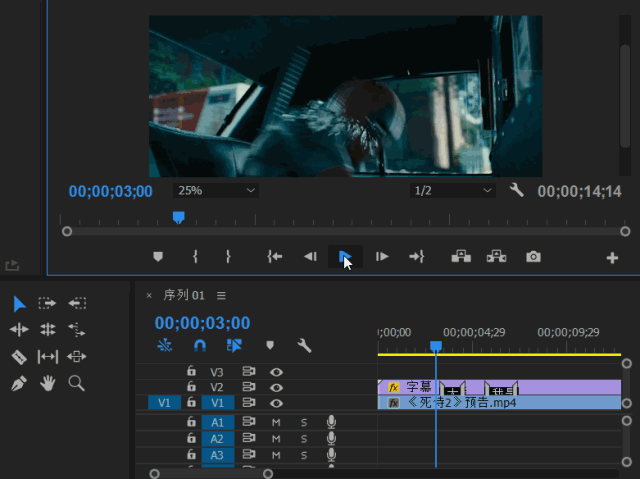Target the A2 track header

click(218, 439)
